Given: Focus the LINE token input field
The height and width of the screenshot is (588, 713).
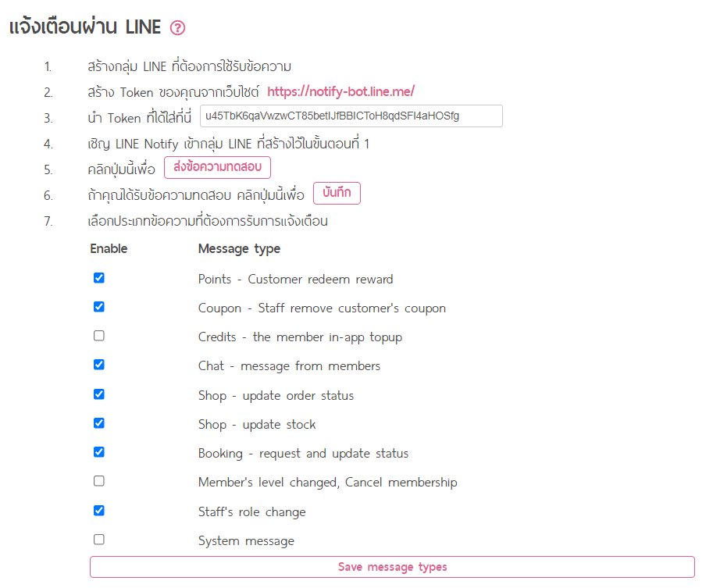Looking at the screenshot, I should tap(351, 116).
